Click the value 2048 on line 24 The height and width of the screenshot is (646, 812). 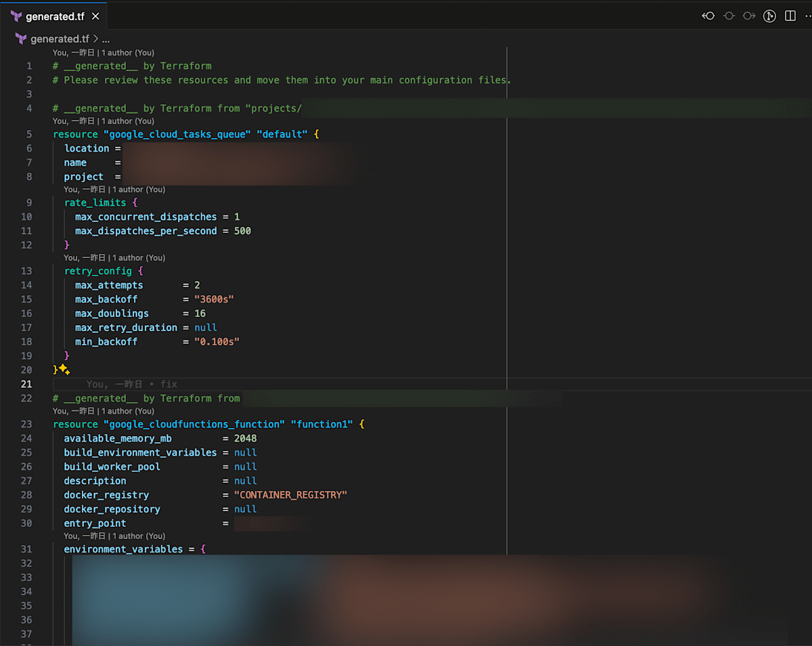point(246,438)
